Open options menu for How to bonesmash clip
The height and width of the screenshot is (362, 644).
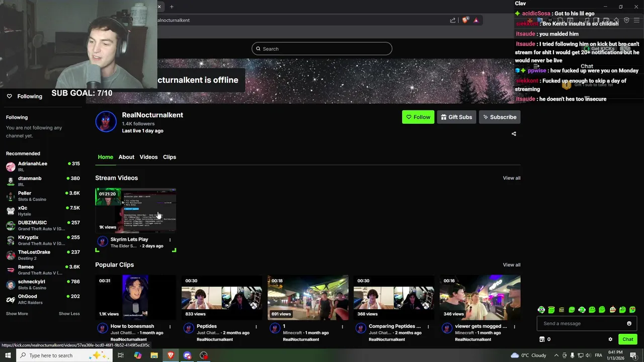pyautogui.click(x=170, y=327)
